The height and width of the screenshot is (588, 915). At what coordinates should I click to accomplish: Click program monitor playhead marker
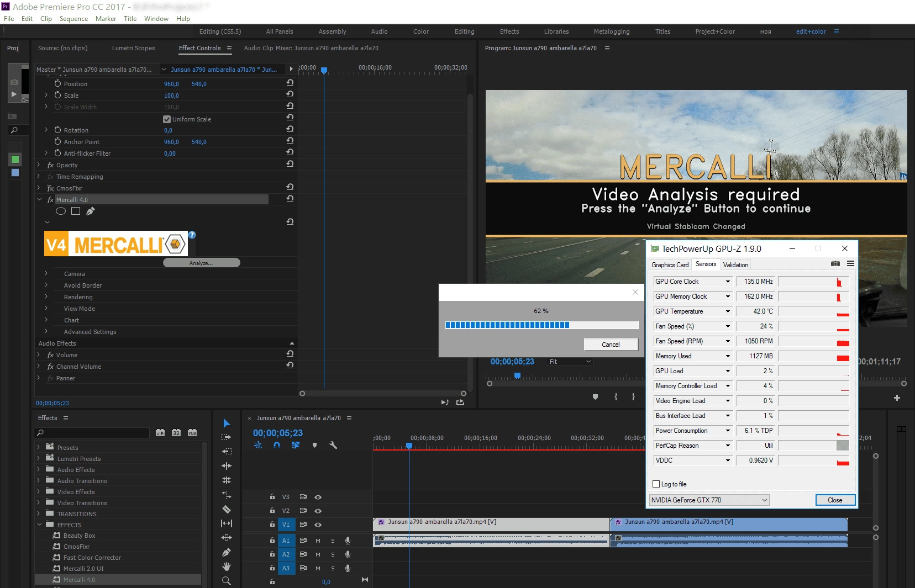click(x=517, y=375)
